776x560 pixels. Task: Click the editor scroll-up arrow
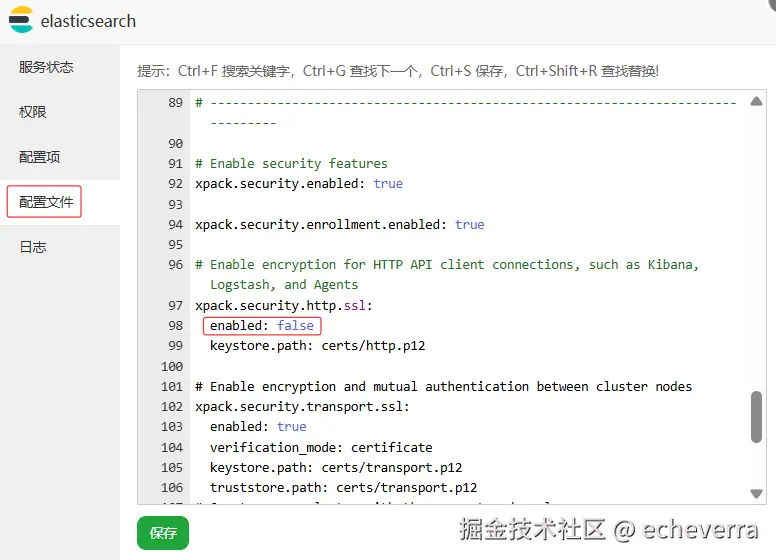(x=756, y=101)
